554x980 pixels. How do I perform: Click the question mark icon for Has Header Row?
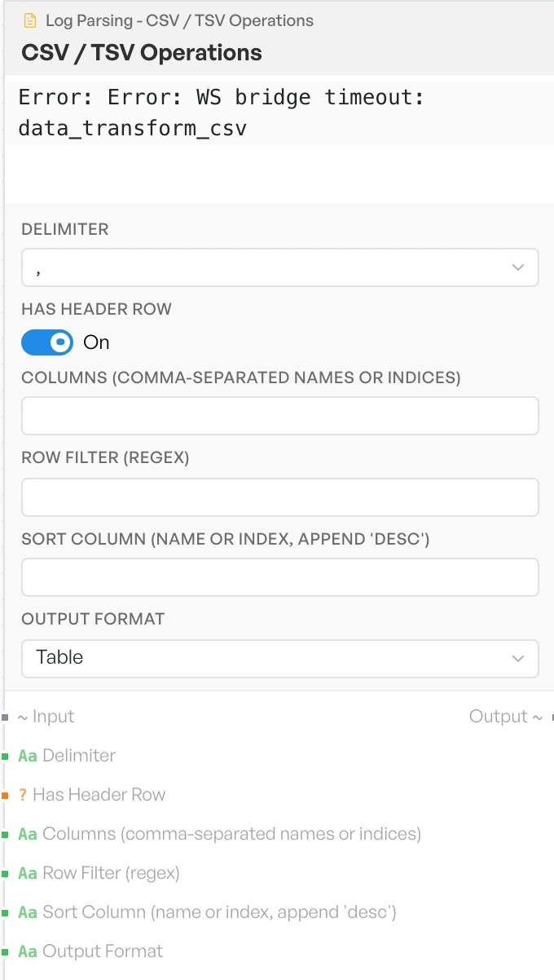(x=23, y=795)
